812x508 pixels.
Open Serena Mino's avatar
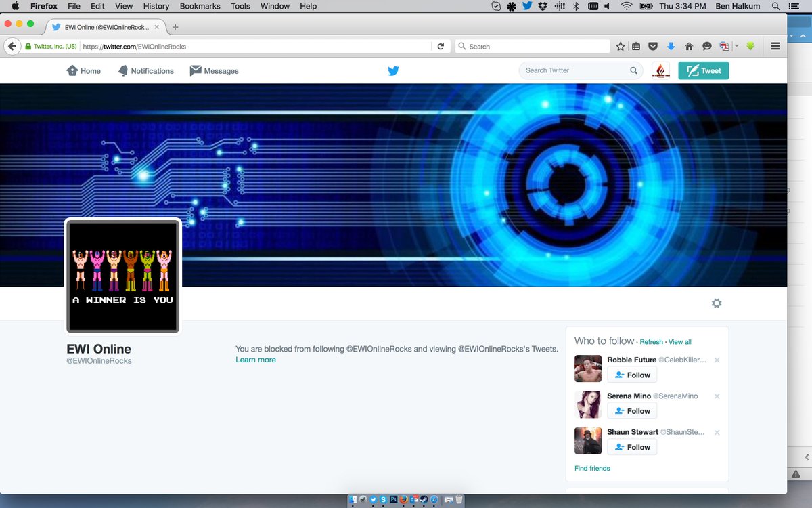(x=588, y=404)
